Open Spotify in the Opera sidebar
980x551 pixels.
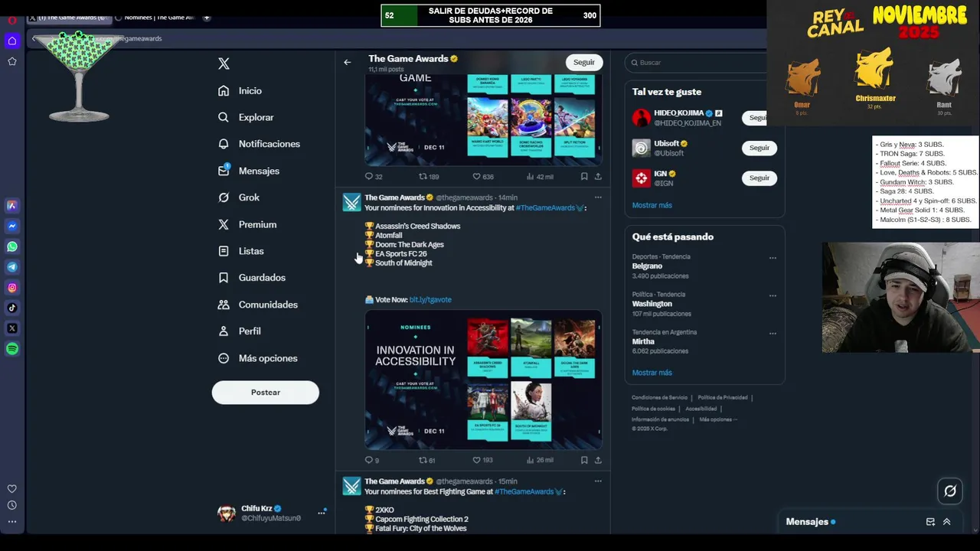point(12,349)
